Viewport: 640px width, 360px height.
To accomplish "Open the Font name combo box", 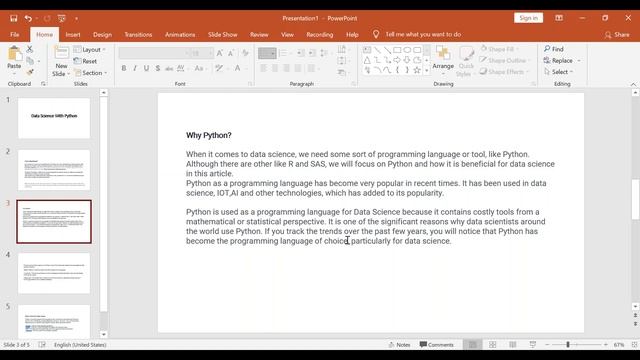I will click(154, 53).
